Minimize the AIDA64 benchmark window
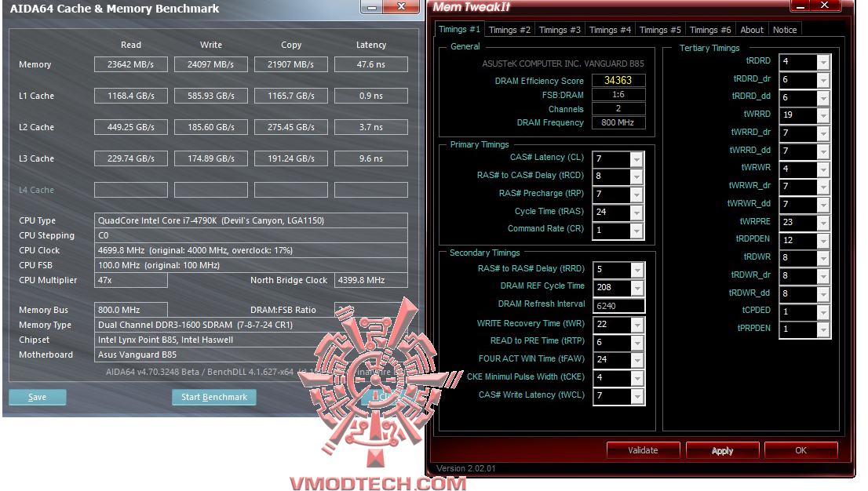This screenshot has height=491, width=868. pos(372,7)
